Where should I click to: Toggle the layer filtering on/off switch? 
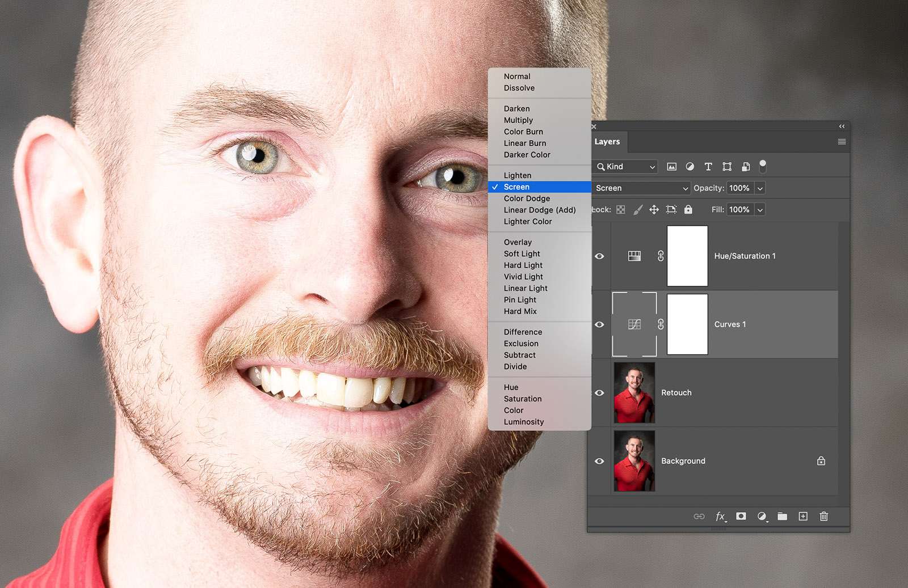[x=763, y=166]
